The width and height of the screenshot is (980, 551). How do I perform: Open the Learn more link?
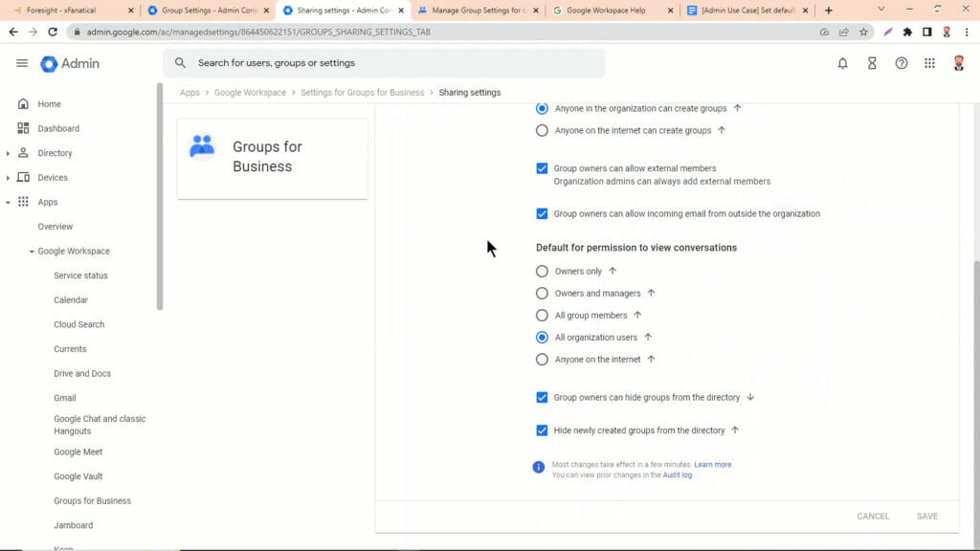[x=712, y=465]
